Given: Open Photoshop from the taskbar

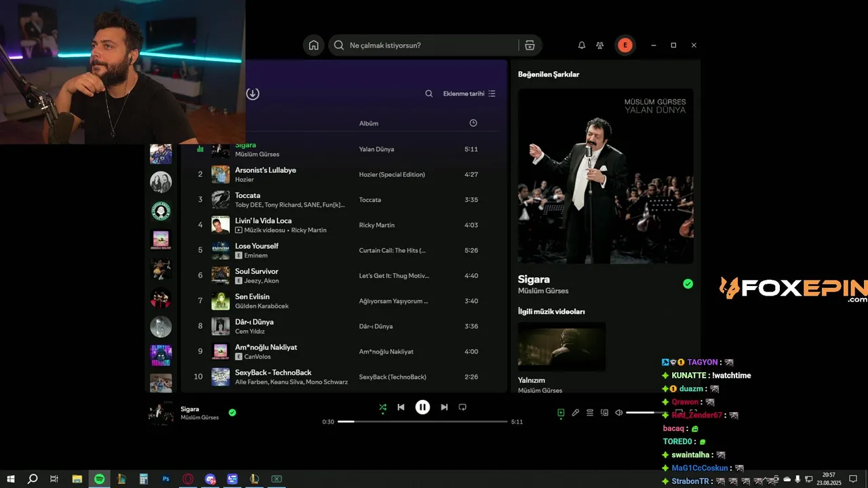Looking at the screenshot, I should tap(166, 479).
